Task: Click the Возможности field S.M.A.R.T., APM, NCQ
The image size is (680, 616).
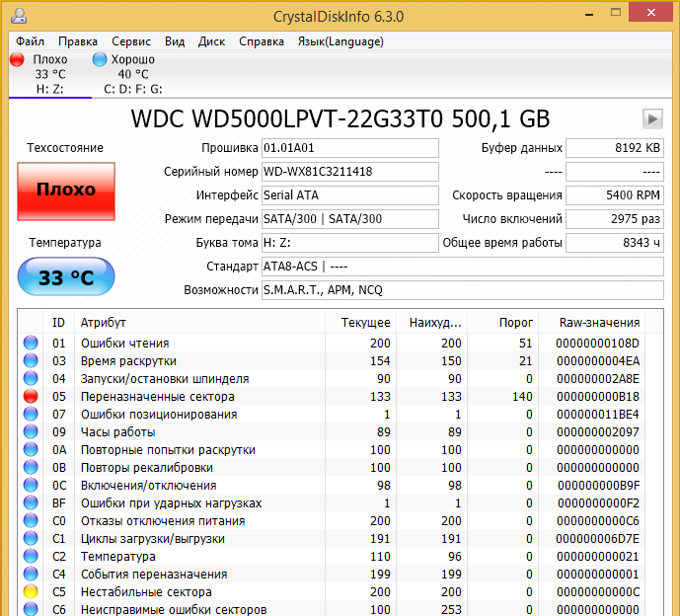Action: point(463,290)
